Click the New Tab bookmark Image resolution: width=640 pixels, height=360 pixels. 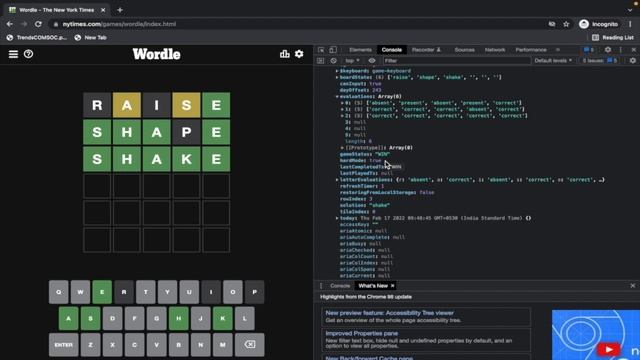pyautogui.click(x=90, y=38)
